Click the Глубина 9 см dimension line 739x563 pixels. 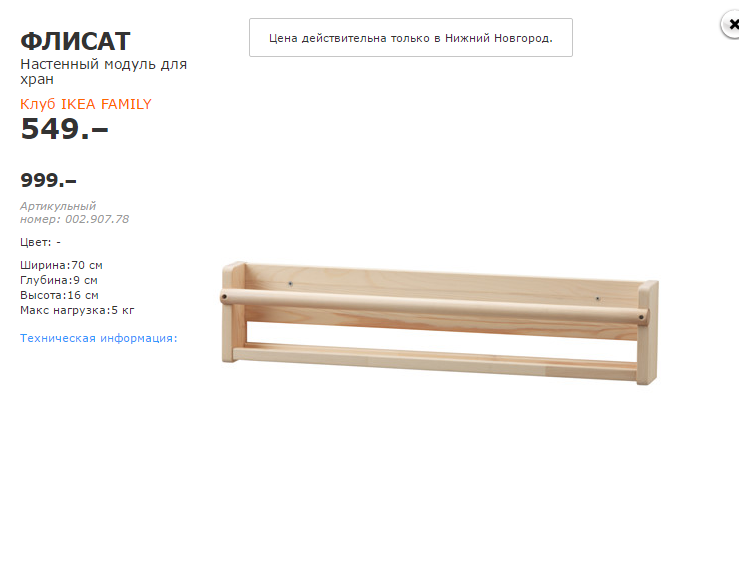(x=59, y=280)
